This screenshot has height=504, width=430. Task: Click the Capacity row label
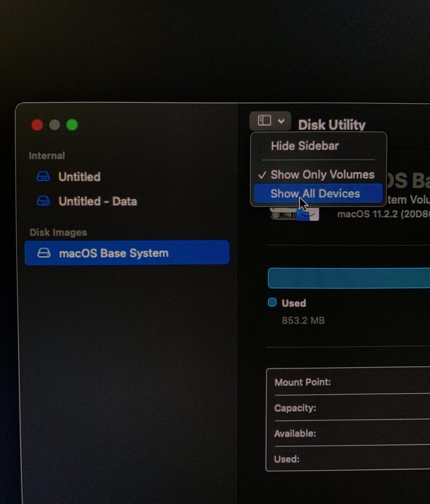coord(295,408)
